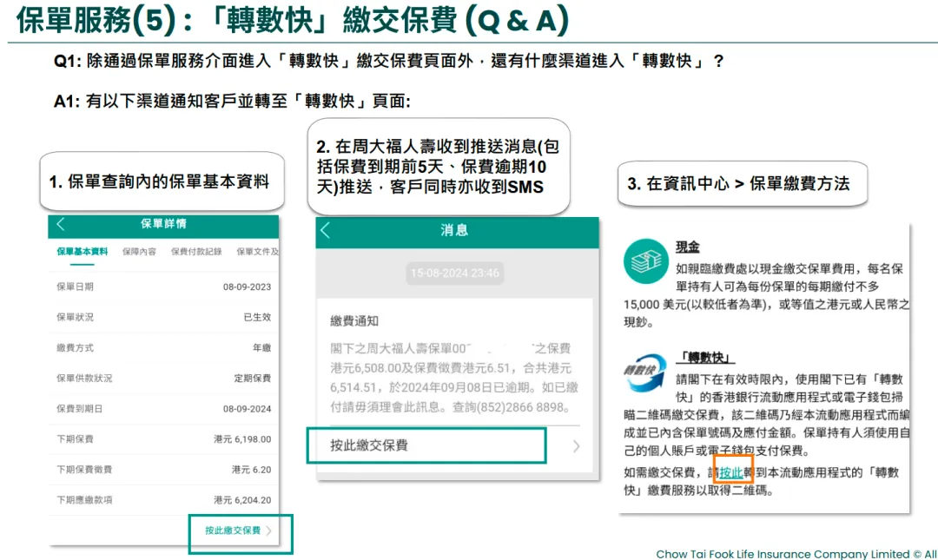The width and height of the screenshot is (938, 560).
Task: Click the A1 answer line
Action: (x=232, y=101)
